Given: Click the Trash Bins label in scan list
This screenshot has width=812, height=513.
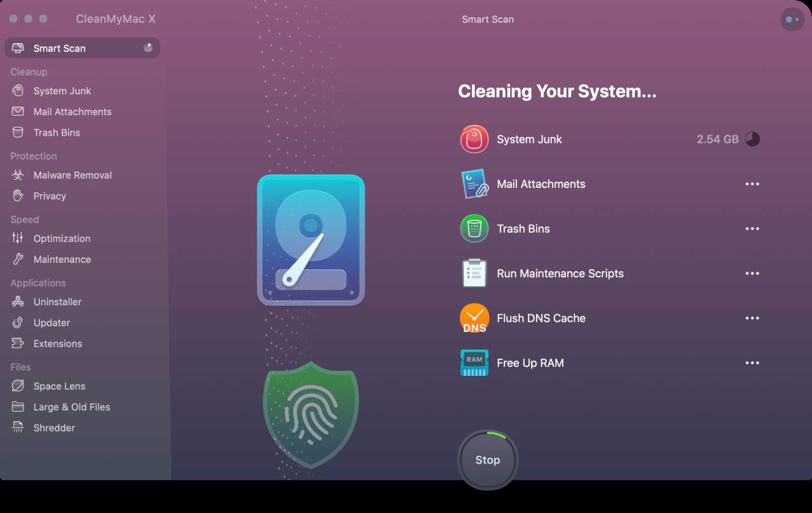Looking at the screenshot, I should point(523,229).
